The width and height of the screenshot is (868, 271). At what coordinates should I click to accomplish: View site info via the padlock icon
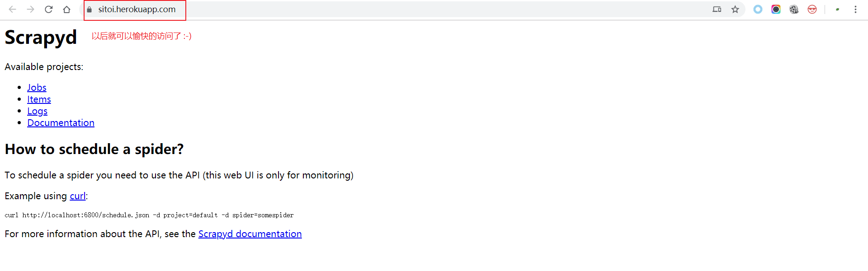(x=90, y=9)
